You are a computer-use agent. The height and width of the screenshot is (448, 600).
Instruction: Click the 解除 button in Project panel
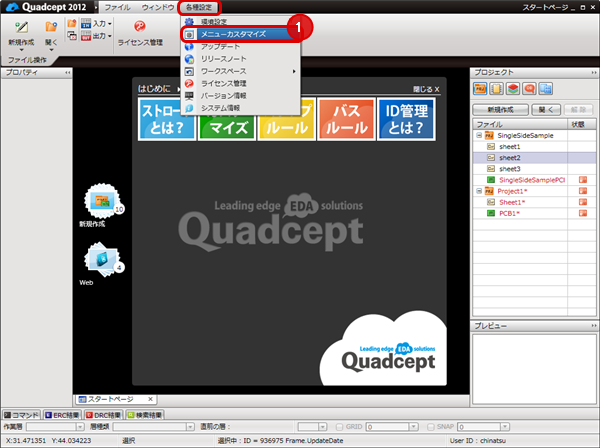click(579, 110)
